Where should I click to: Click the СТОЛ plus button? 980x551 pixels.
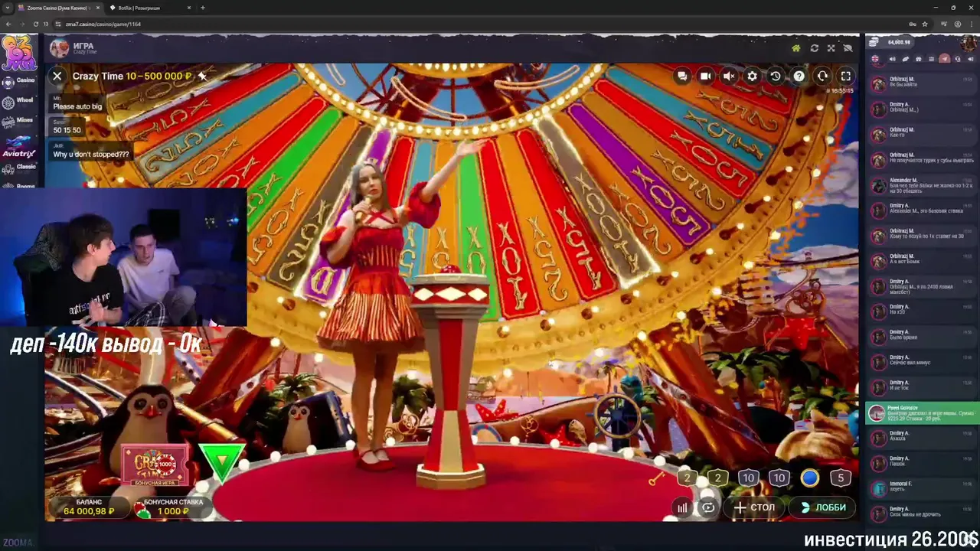coord(754,507)
